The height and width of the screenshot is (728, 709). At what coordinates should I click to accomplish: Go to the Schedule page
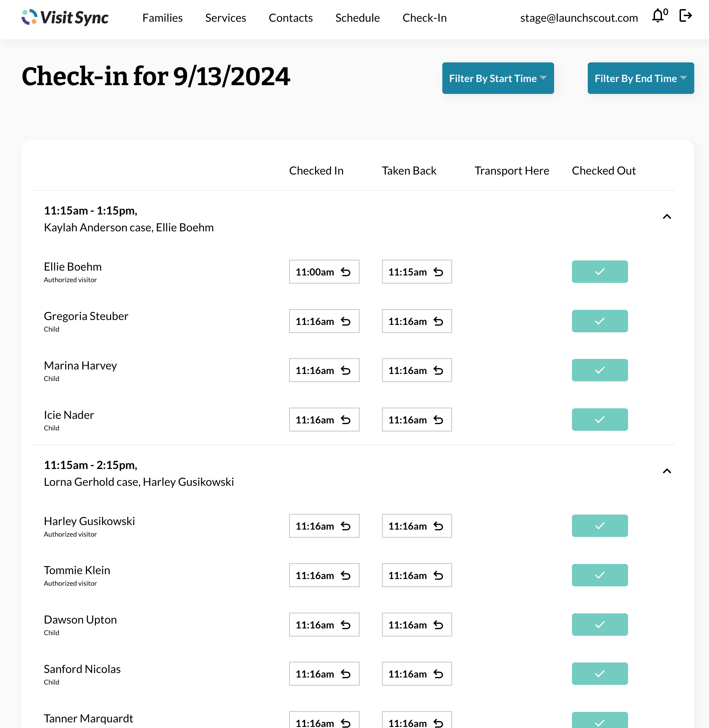(357, 18)
